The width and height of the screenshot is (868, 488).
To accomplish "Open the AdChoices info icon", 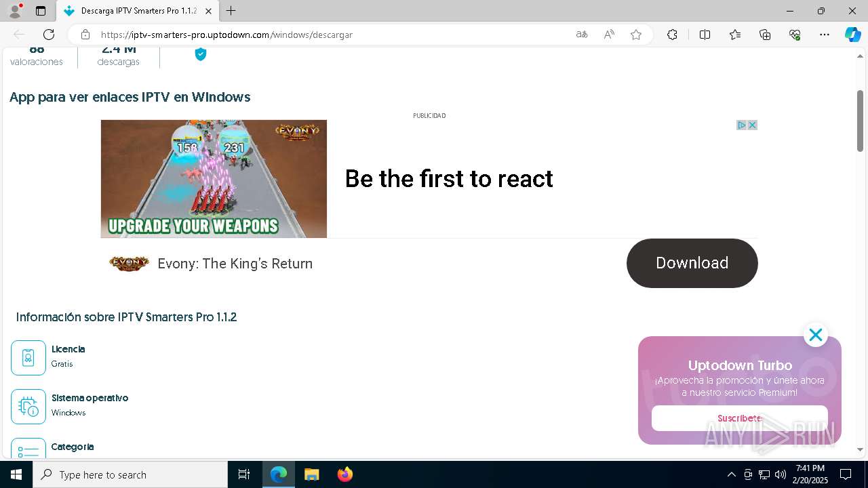I will pos(742,125).
